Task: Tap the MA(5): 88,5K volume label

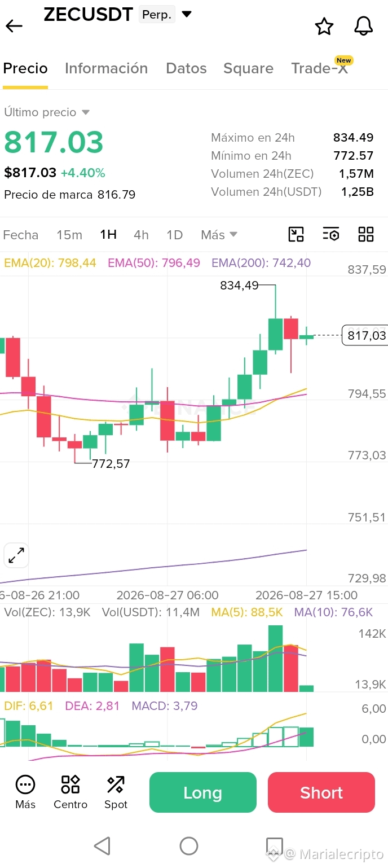Action: (247, 612)
